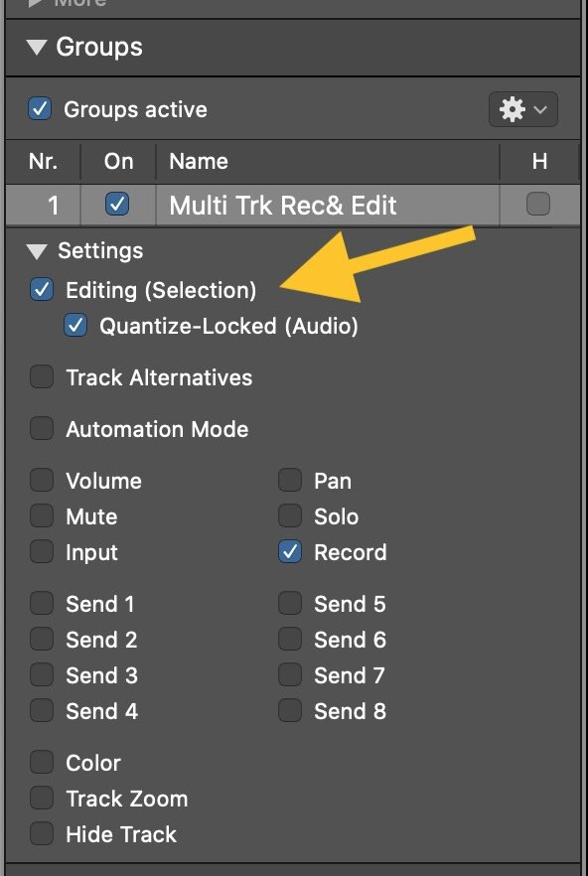Open the gear settings menu for groups
The image size is (588, 876).
point(523,109)
